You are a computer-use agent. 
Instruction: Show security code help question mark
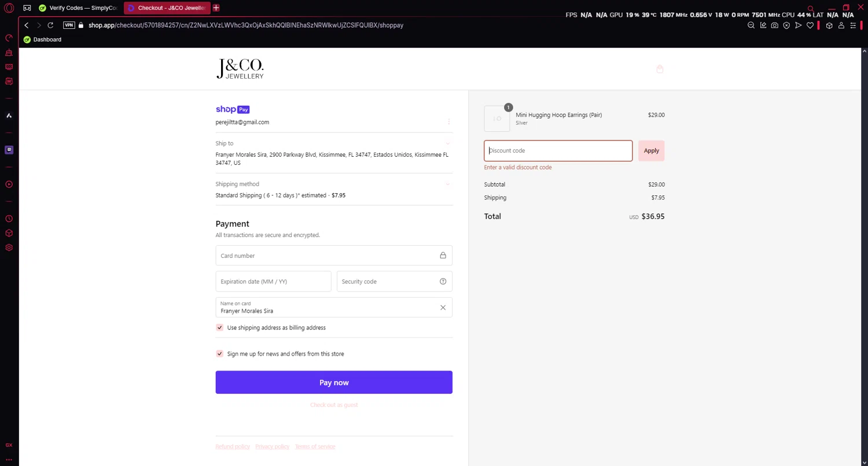pyautogui.click(x=443, y=282)
